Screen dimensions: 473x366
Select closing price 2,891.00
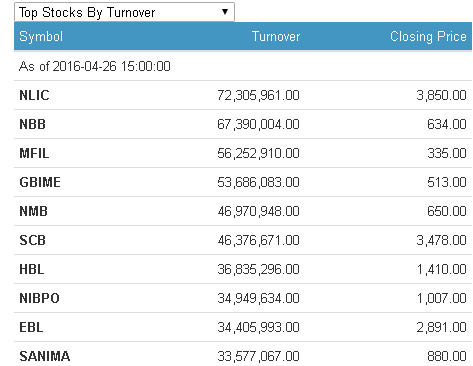441,327
